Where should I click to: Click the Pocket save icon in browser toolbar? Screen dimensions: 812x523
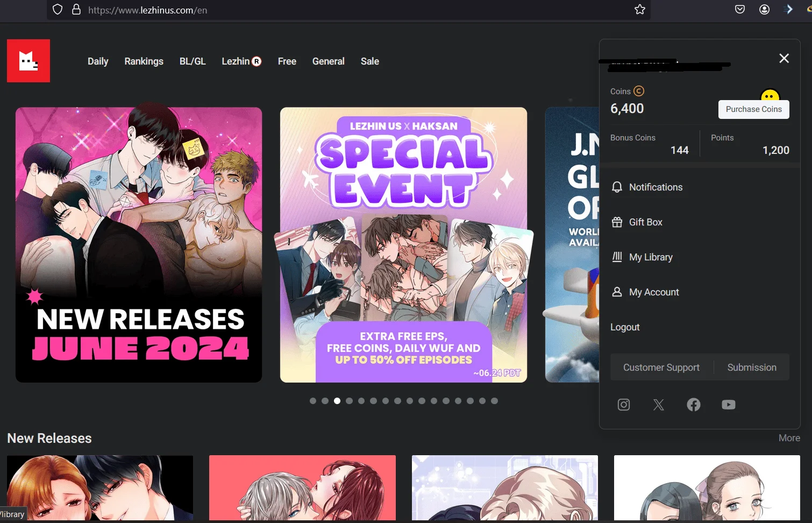(x=740, y=10)
